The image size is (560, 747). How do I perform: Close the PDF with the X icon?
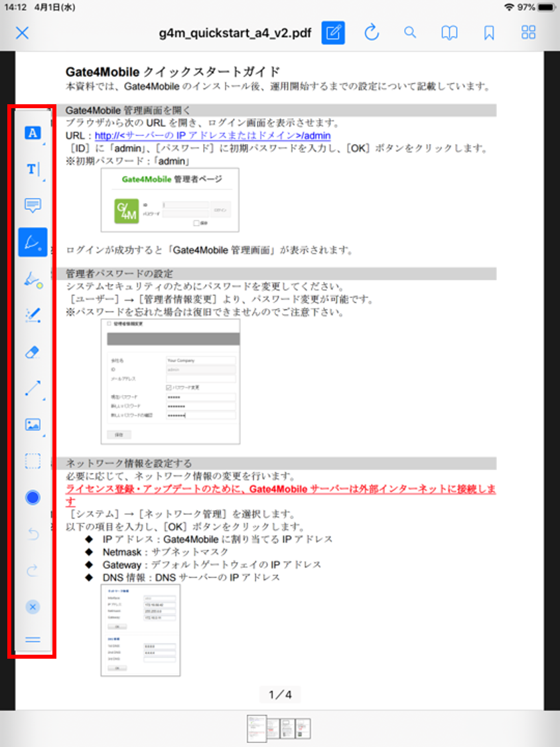(x=23, y=33)
